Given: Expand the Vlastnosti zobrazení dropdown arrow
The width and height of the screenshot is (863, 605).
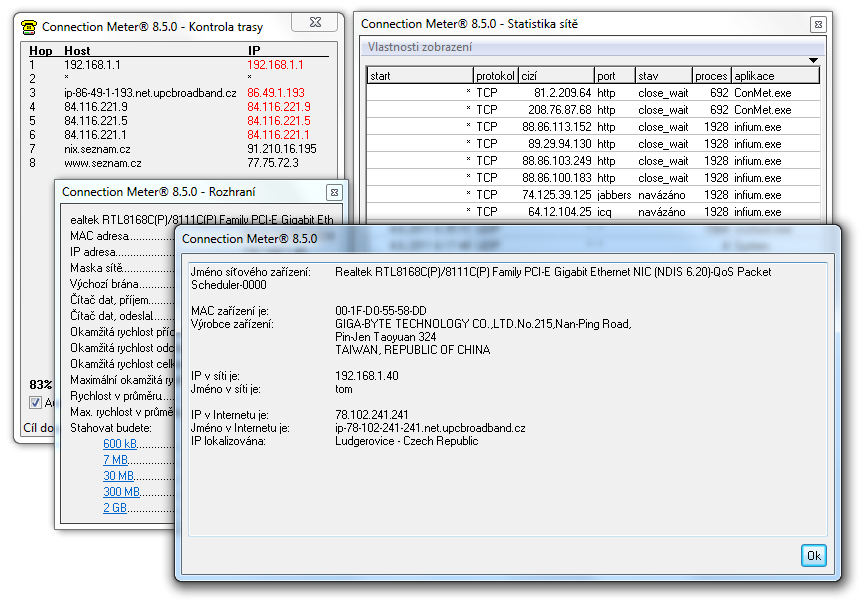Looking at the screenshot, I should click(813, 60).
